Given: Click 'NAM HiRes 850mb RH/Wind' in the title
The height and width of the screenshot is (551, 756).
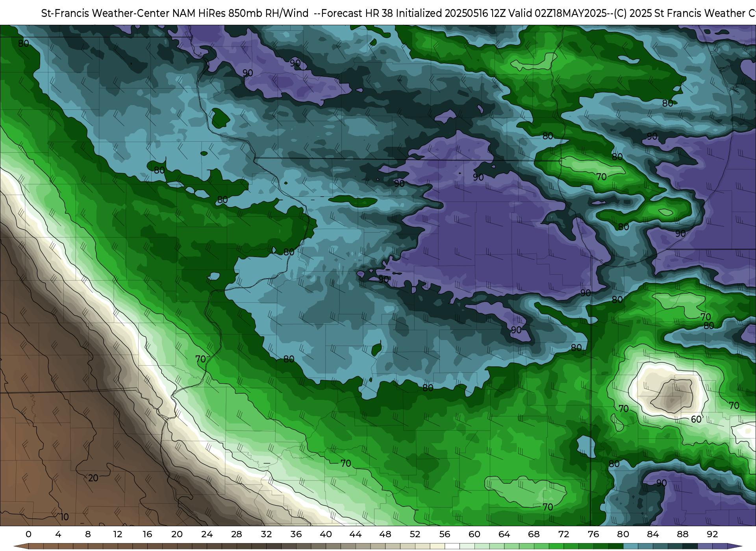Looking at the screenshot, I should pos(240,13).
